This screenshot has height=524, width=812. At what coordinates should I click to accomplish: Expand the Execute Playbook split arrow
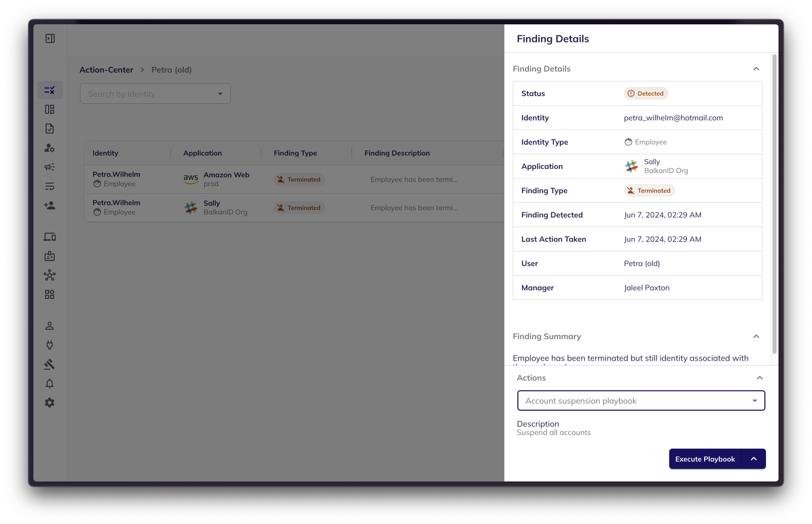(754, 459)
